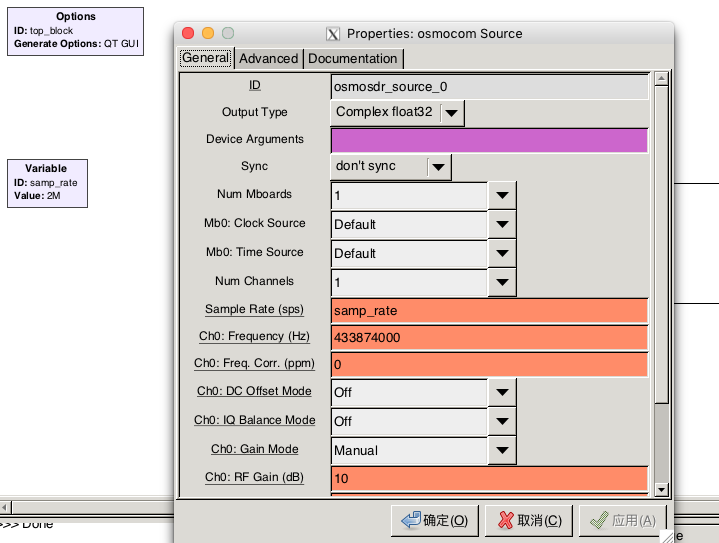The image size is (719, 543).
Task: Select the Options block on the canvas
Action: (x=76, y=31)
